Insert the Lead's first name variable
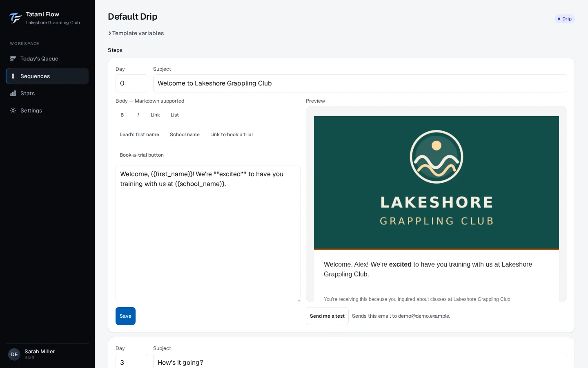The width and height of the screenshot is (588, 368). pos(139,135)
